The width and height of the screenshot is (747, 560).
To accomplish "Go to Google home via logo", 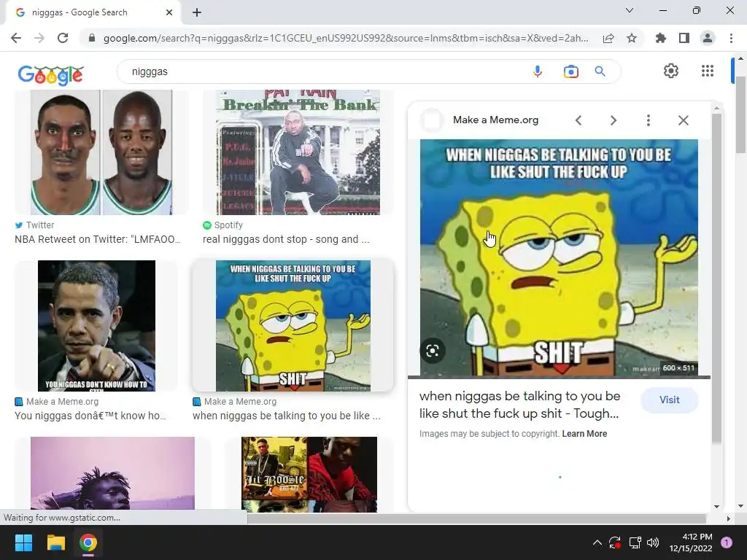I will pos(51,75).
